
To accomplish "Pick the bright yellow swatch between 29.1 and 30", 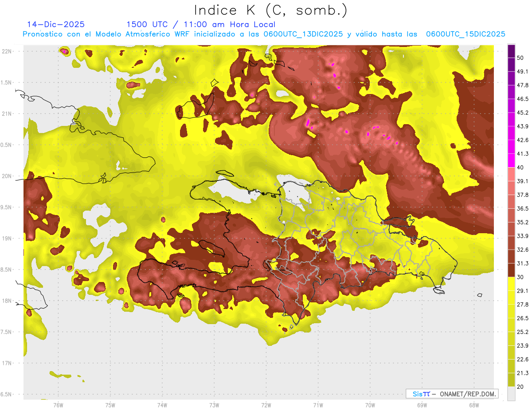I will [511, 284].
